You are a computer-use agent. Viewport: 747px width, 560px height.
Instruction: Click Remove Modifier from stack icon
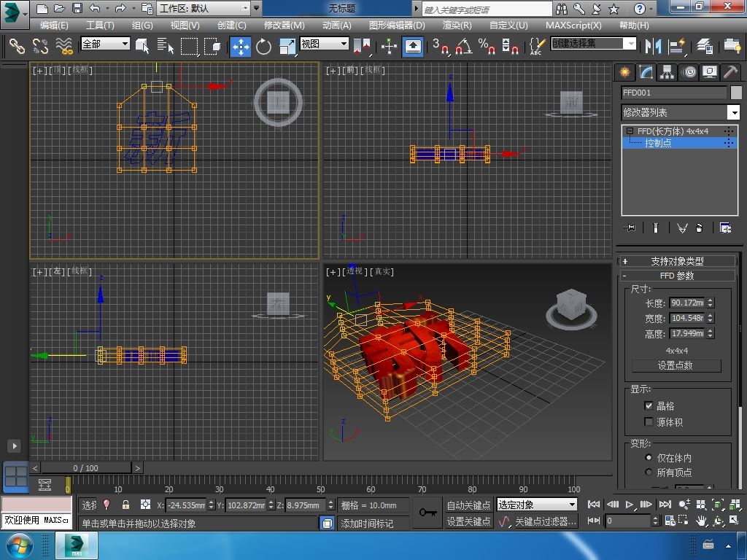[699, 228]
